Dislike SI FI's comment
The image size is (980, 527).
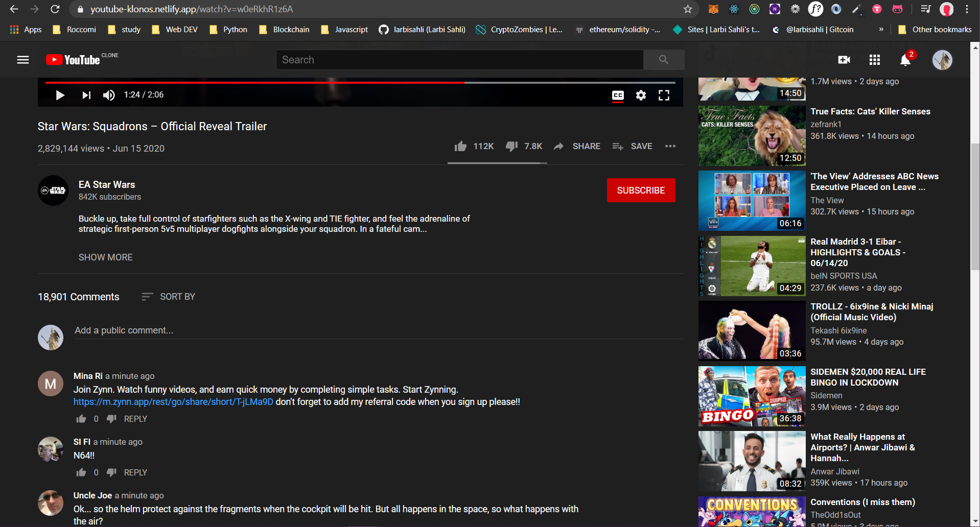(111, 472)
